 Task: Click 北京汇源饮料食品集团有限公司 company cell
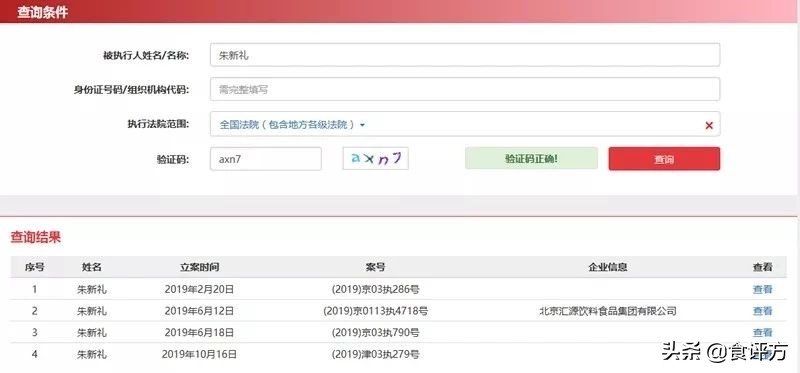point(608,311)
